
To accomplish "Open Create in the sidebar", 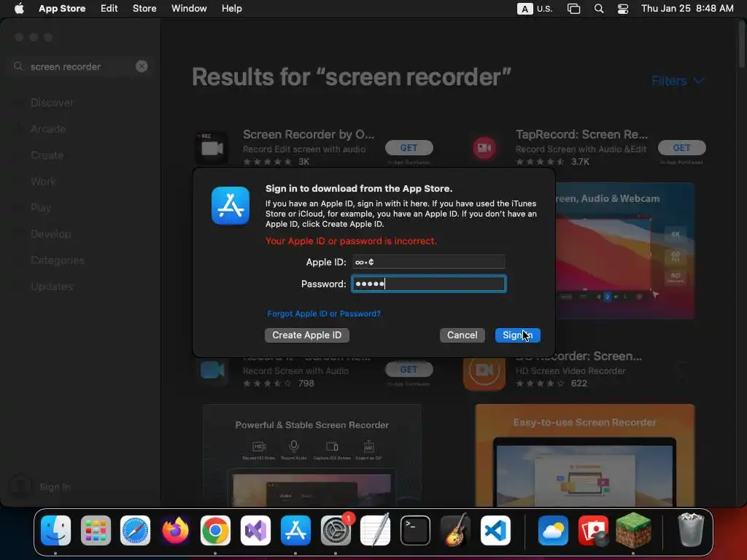I will tap(47, 155).
